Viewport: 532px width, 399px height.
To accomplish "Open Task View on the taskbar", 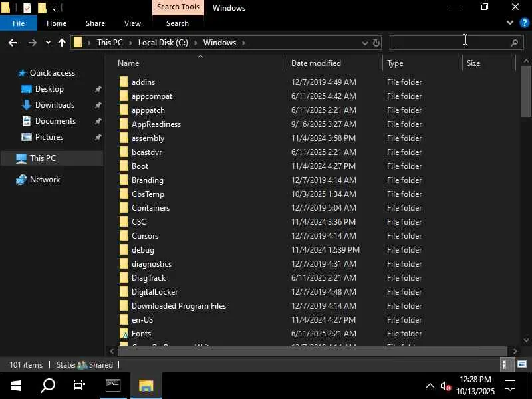I will tap(80, 386).
